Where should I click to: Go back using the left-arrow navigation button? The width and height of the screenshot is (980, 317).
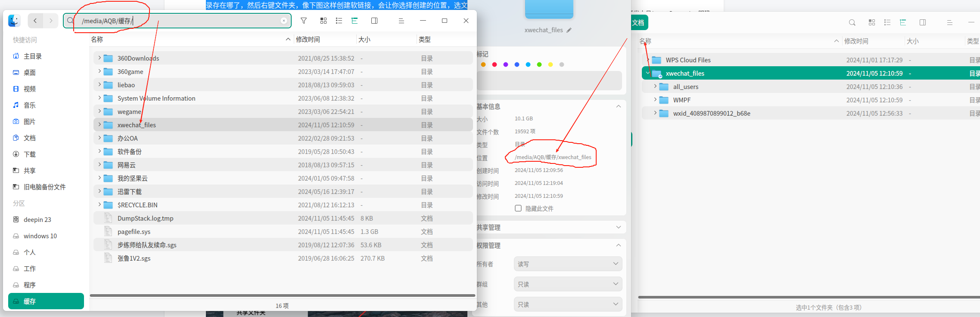(36, 21)
